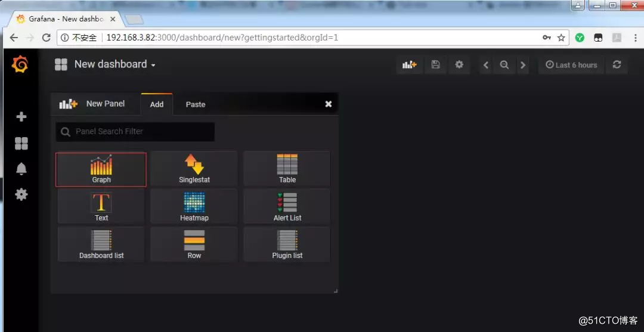This screenshot has width=644, height=332.
Task: Open the Last 6 hours time picker
Action: tap(571, 65)
